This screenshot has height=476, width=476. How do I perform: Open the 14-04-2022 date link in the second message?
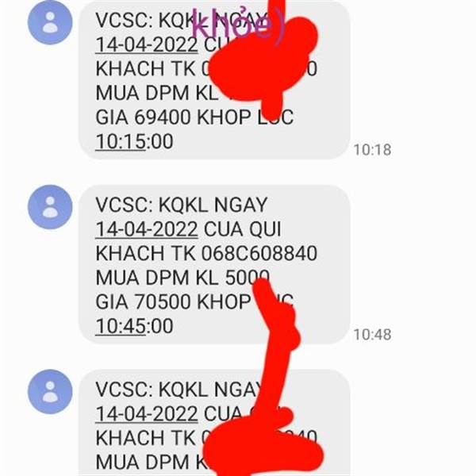click(x=147, y=229)
